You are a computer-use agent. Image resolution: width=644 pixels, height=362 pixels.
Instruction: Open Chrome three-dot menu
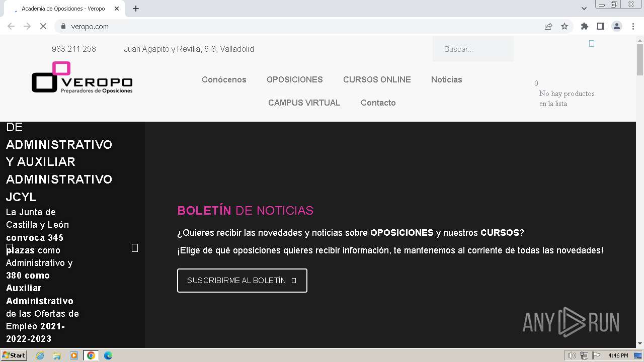[633, 26]
